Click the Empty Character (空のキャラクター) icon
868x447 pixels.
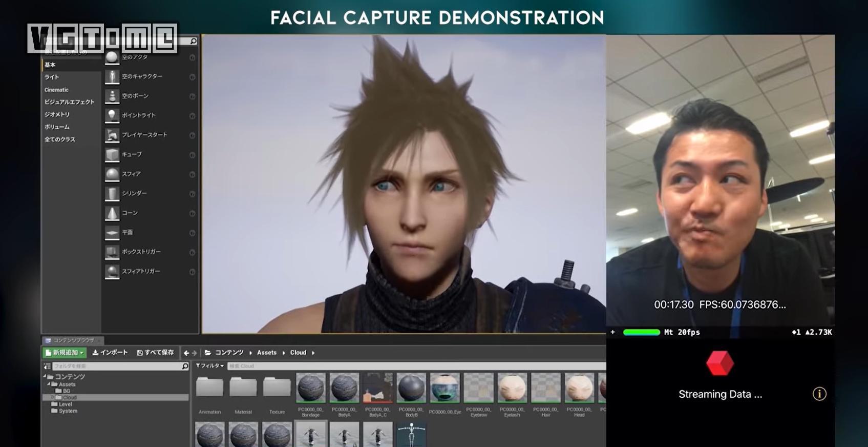click(x=112, y=76)
